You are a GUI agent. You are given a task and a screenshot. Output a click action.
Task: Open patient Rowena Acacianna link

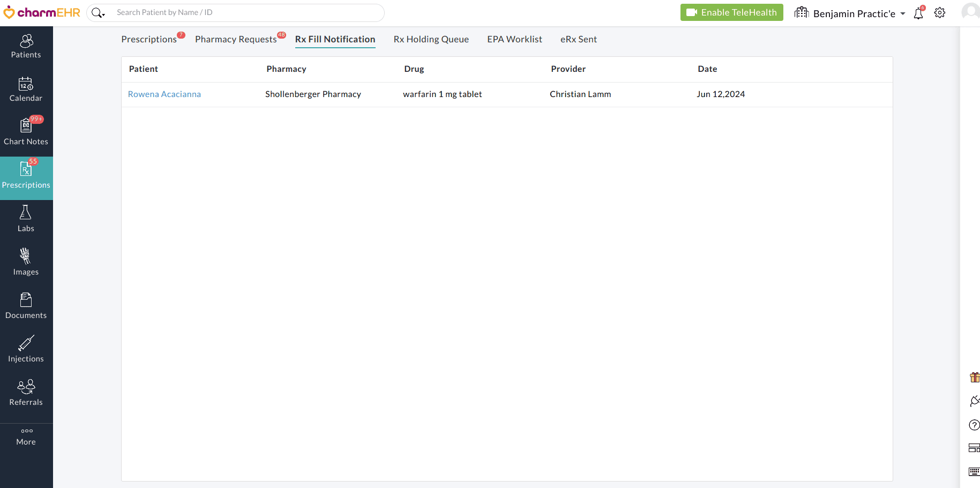(x=164, y=94)
